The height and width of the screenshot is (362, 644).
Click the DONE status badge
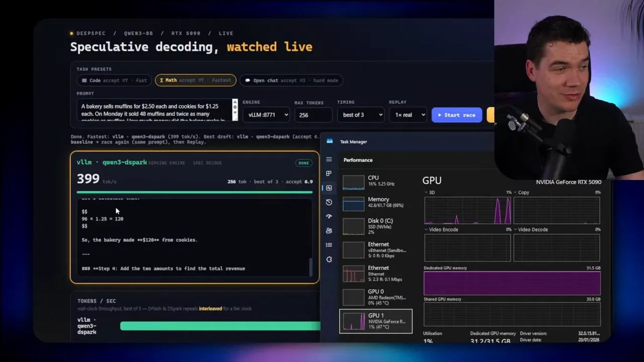click(x=304, y=163)
